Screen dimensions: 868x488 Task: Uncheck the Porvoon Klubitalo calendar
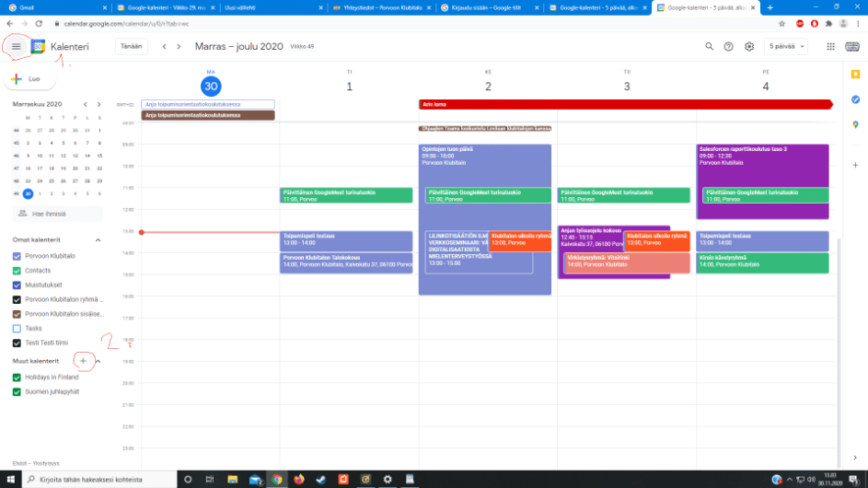pos(17,256)
